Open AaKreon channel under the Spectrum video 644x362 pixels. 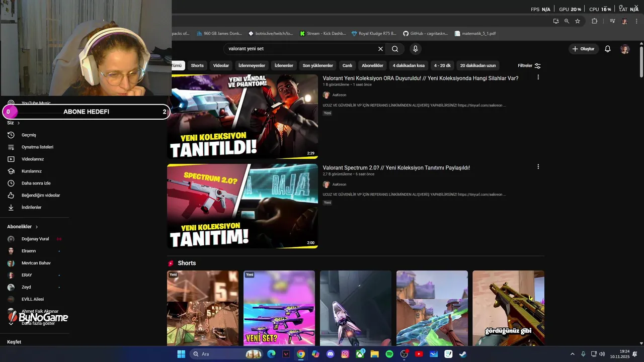339,185
